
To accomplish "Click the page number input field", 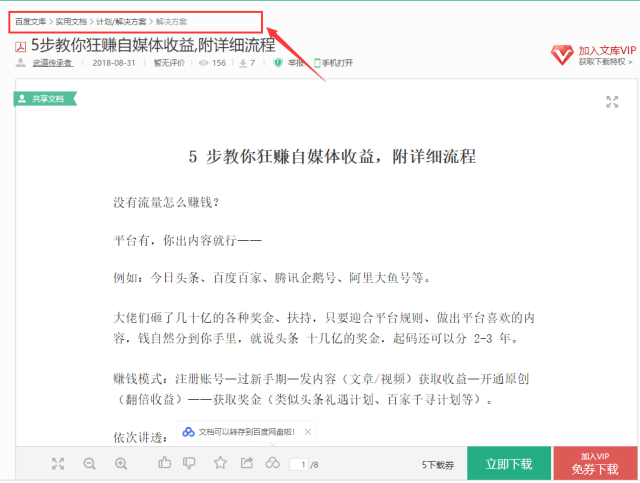I will pos(299,464).
